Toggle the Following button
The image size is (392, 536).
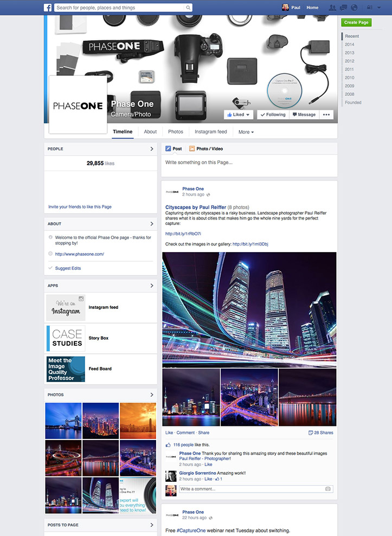[273, 114]
